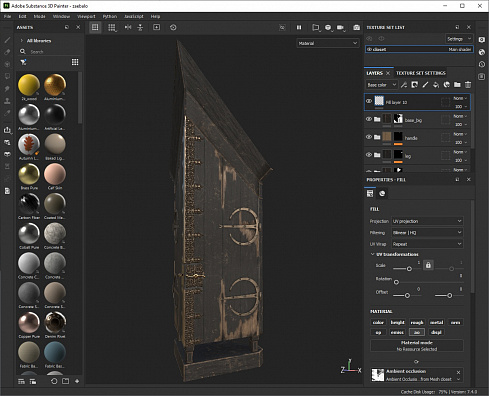
Task: Add a fill layer with the bucket icon
Action: (x=436, y=85)
